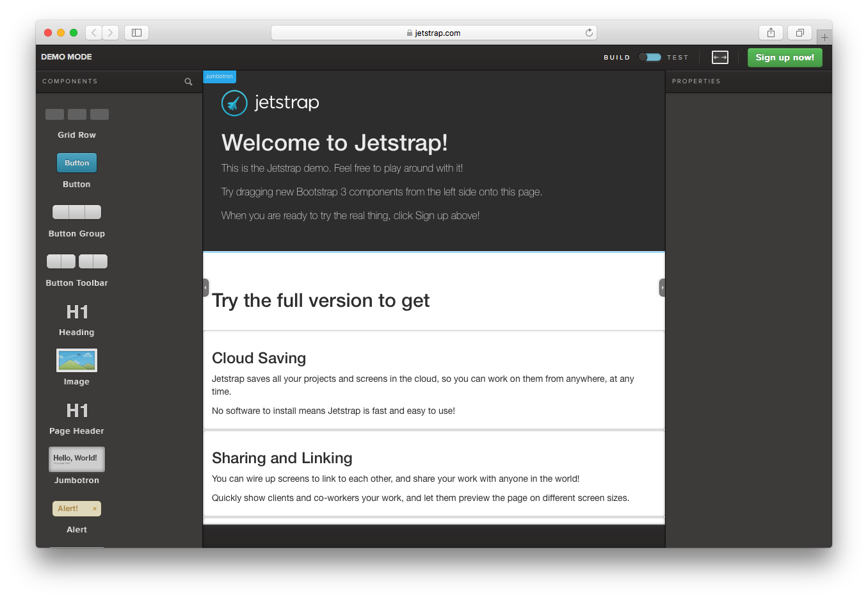Click the Button Toolbar label

click(x=77, y=283)
